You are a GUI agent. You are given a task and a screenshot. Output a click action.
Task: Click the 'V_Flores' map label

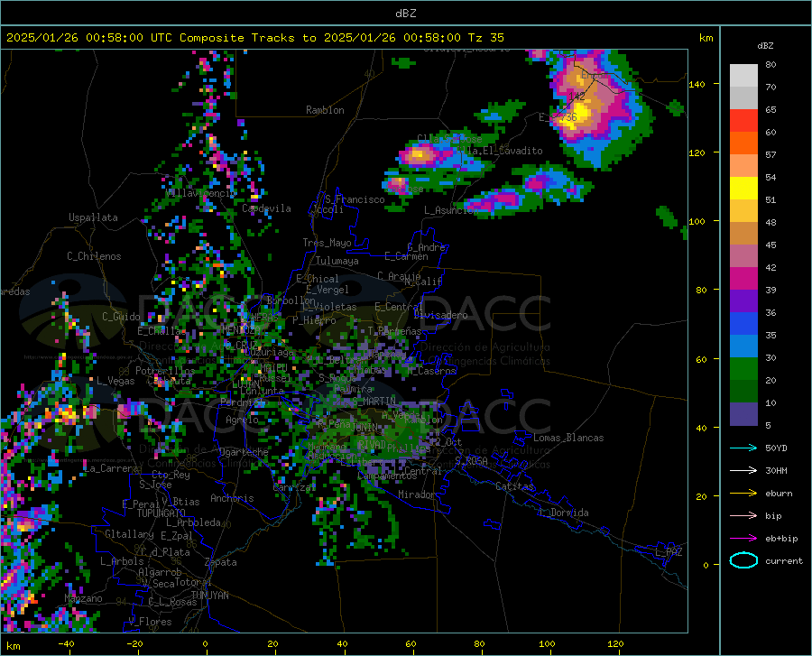[x=150, y=622]
